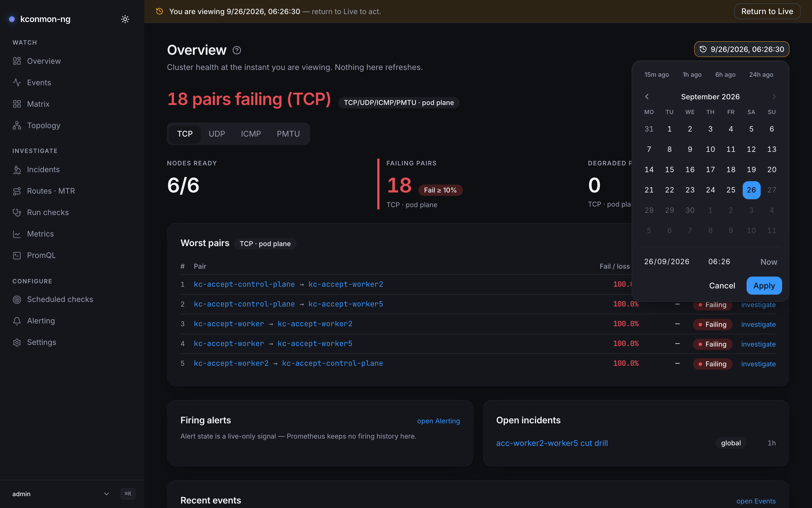Select the 6h ago preset
The width and height of the screenshot is (812, 508).
[x=725, y=75]
